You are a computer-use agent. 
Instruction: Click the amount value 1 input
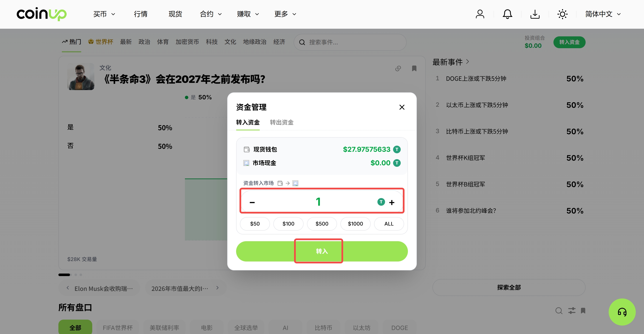[318, 202]
